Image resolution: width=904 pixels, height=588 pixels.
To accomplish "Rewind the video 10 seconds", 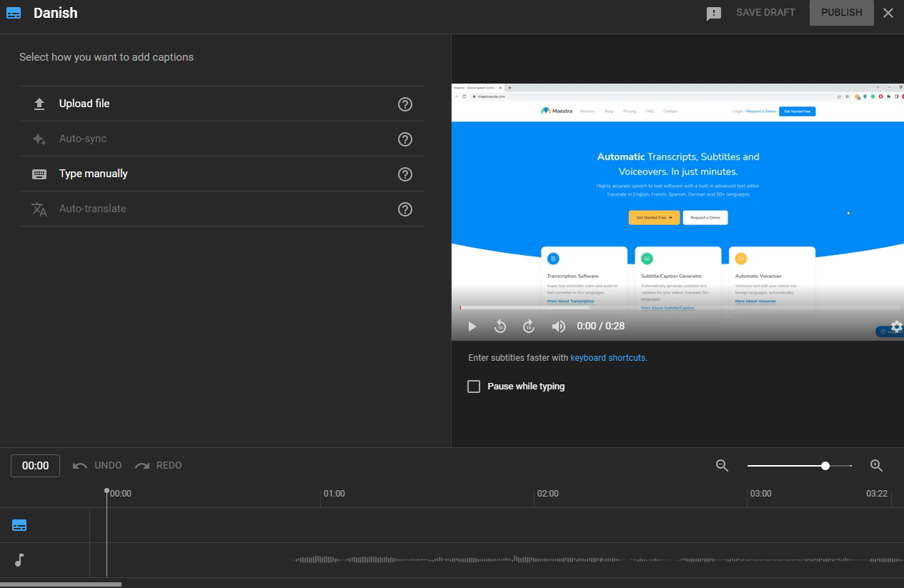I will pos(500,327).
